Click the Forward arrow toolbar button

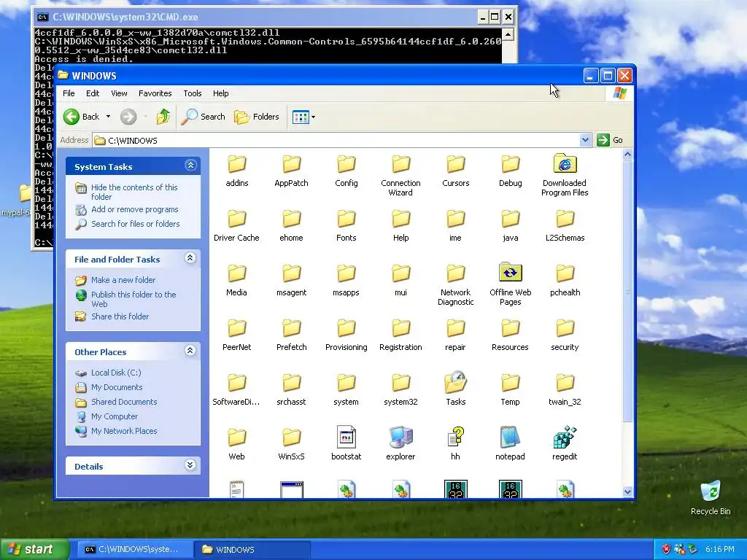pyautogui.click(x=128, y=117)
